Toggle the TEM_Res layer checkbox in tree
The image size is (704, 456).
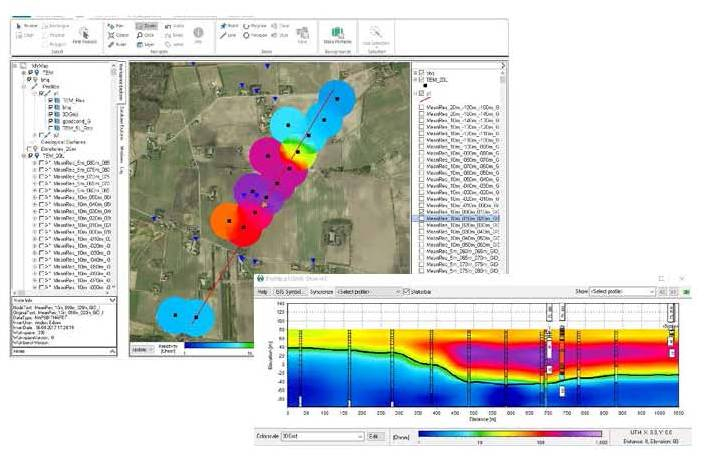50,101
